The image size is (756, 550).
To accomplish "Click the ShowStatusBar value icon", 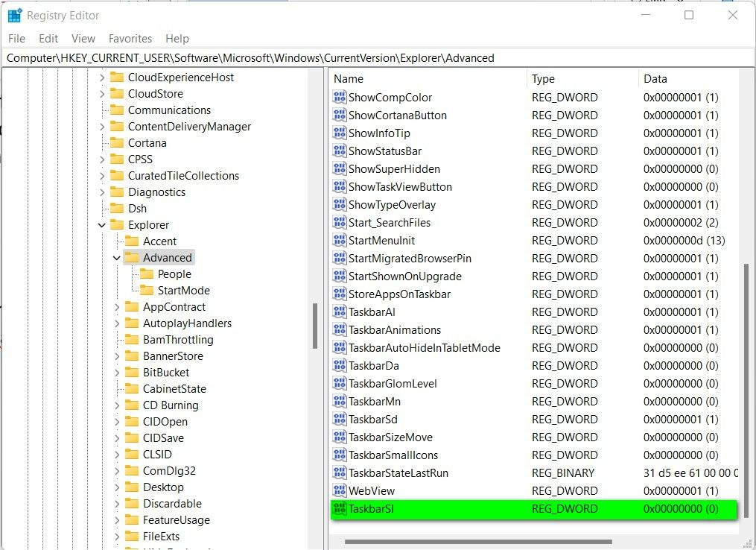I will pyautogui.click(x=340, y=151).
